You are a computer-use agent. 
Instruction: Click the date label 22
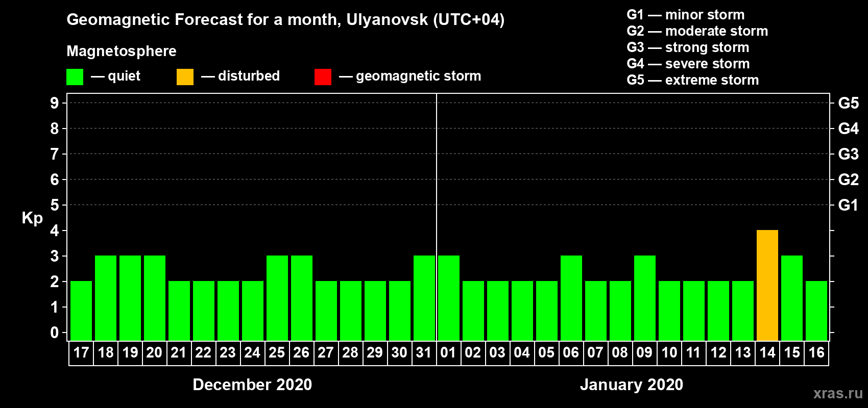203,353
